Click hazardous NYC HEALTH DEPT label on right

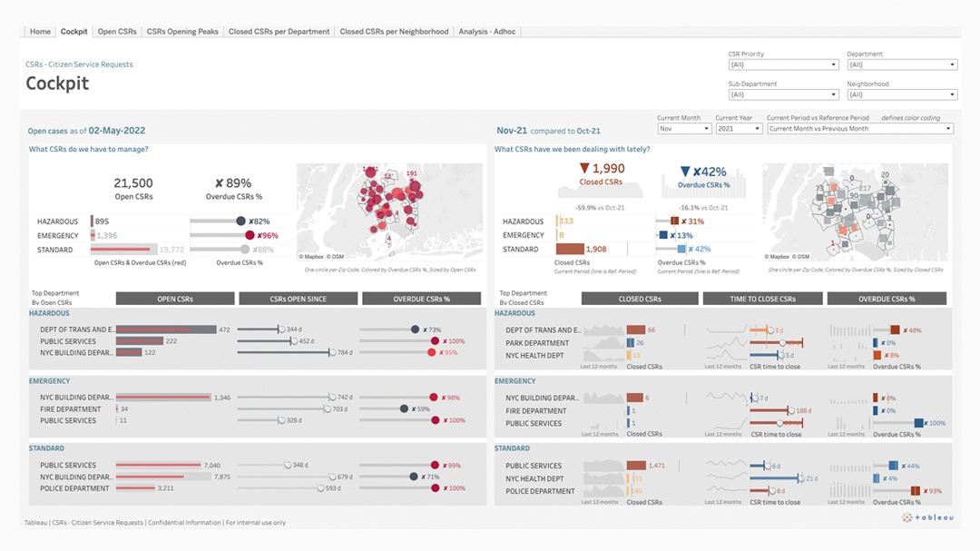[x=534, y=355]
